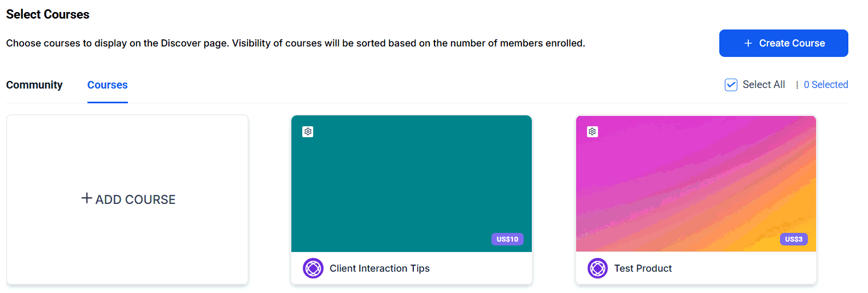Click the plus icon on Add Course card
Image resolution: width=868 pixels, height=293 pixels.
[86, 198]
